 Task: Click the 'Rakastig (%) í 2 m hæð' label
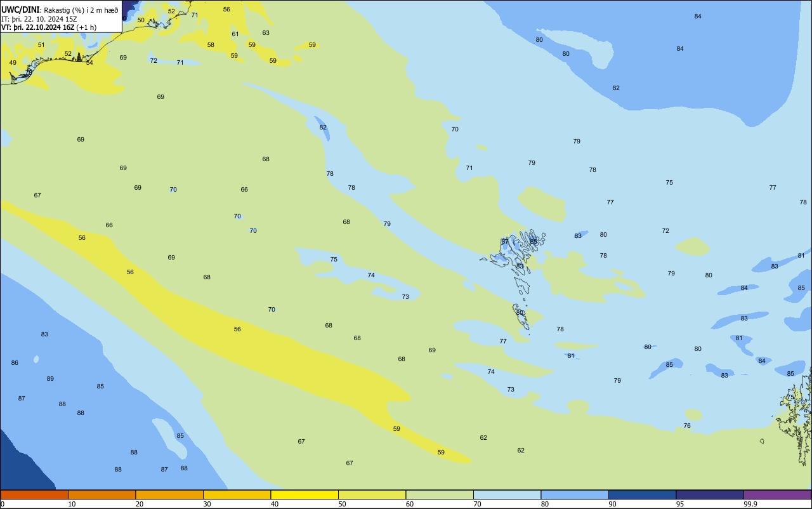coord(81,10)
